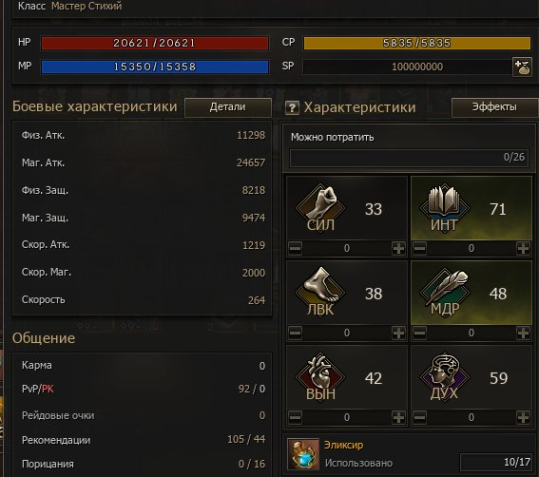The image size is (539, 477).
Task: Select the ЛВК dexterity foot icon
Action: pos(320,291)
